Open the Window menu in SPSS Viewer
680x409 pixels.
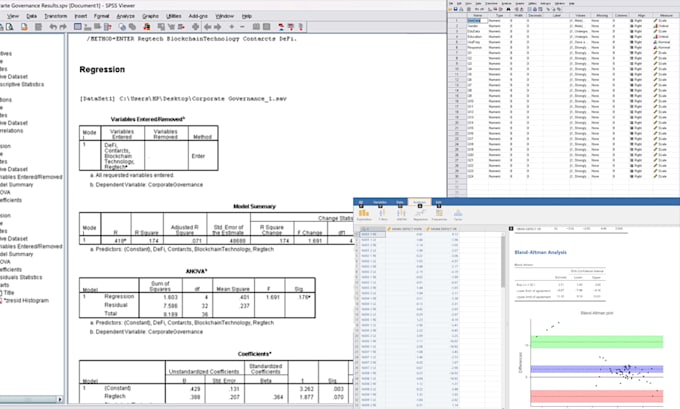pyautogui.click(x=224, y=16)
